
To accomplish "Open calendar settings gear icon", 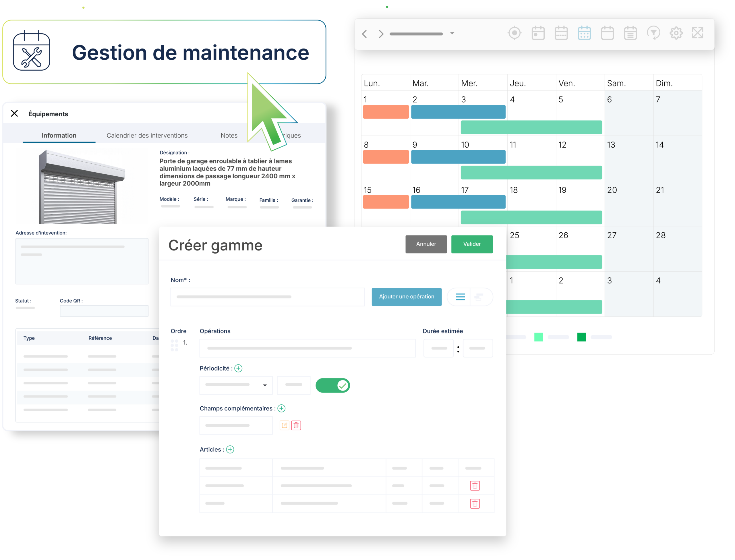I will pyautogui.click(x=676, y=33).
